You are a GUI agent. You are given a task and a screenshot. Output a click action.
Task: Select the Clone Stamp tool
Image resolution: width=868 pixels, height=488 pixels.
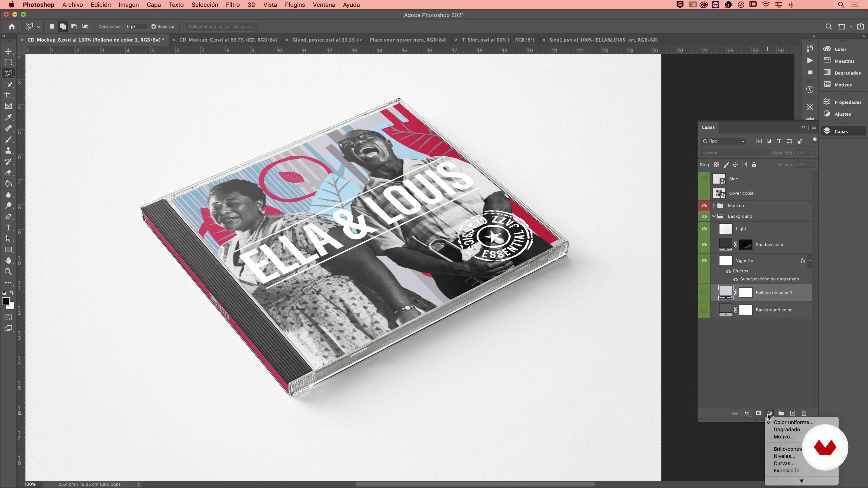click(8, 150)
